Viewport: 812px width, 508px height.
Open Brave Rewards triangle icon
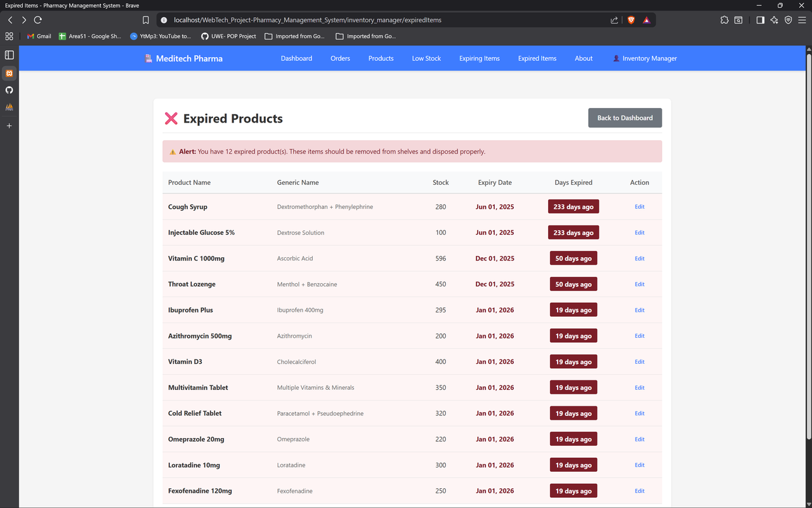pos(646,20)
